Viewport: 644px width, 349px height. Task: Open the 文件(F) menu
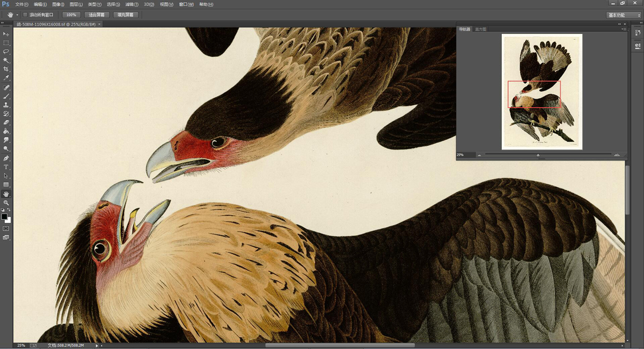tap(22, 4)
